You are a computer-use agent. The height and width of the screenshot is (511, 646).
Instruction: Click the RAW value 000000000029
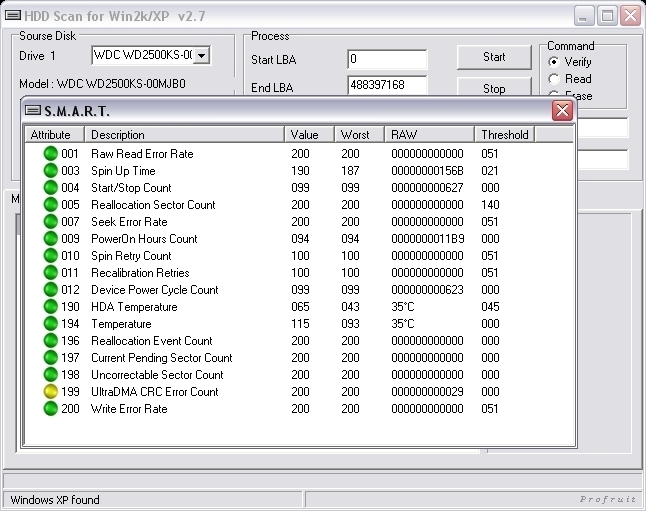pyautogui.click(x=427, y=391)
